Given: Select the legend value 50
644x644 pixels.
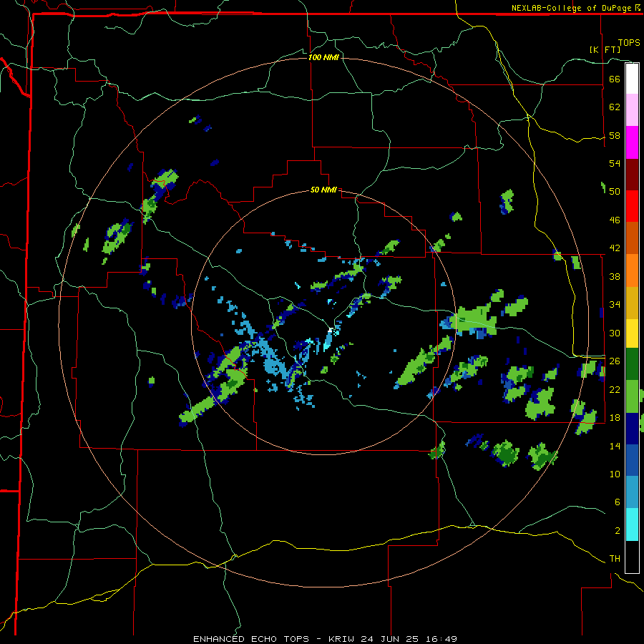Looking at the screenshot, I should click(615, 192).
